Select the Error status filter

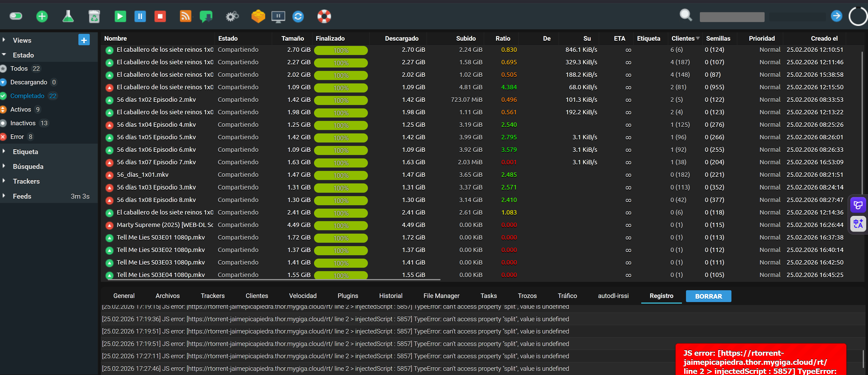coord(17,137)
